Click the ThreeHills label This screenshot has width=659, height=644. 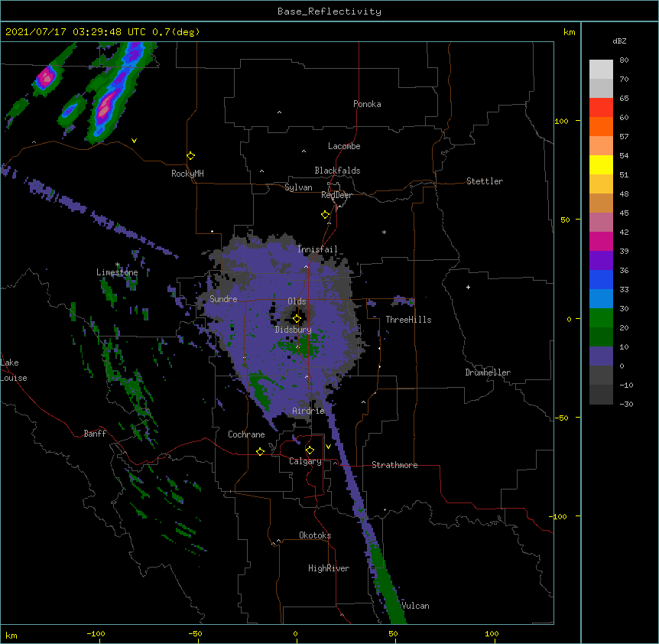(x=408, y=320)
